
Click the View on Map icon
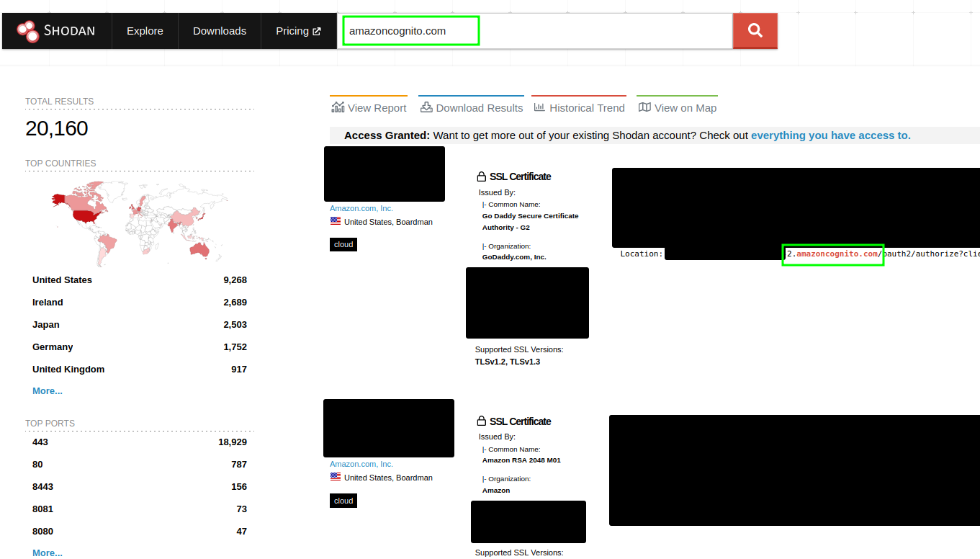click(644, 106)
